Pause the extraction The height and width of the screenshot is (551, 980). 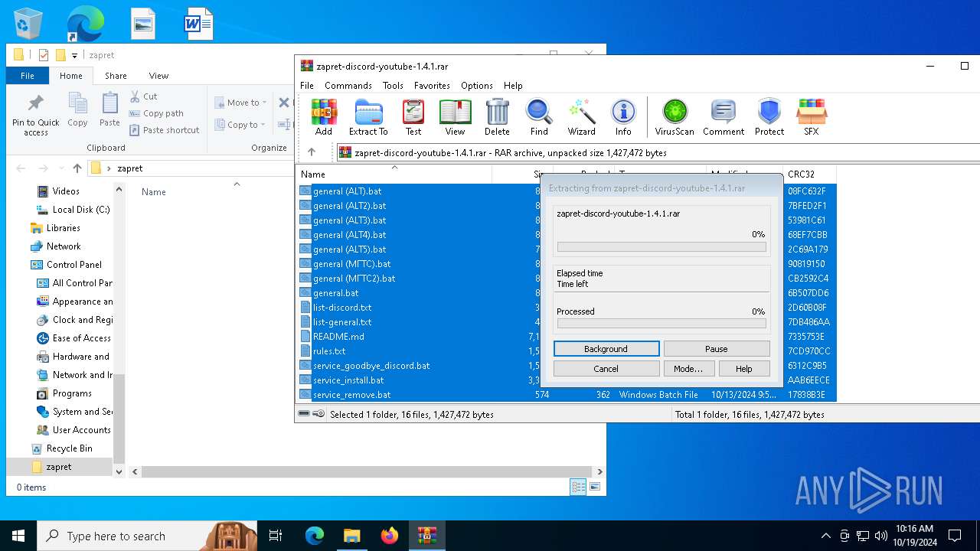pyautogui.click(x=717, y=348)
